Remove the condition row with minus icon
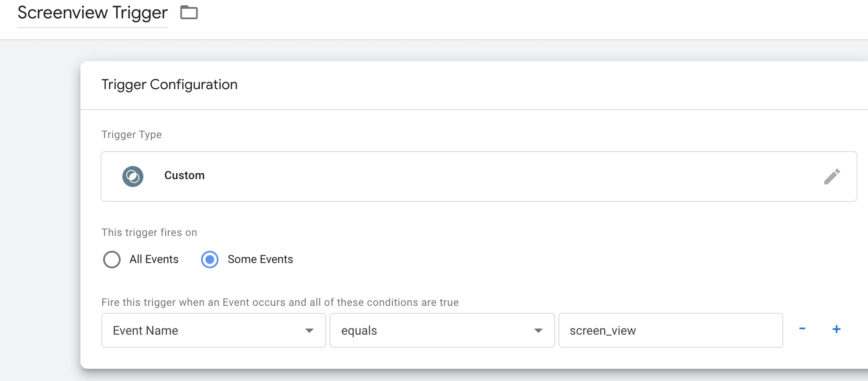The image size is (868, 381). coord(802,329)
